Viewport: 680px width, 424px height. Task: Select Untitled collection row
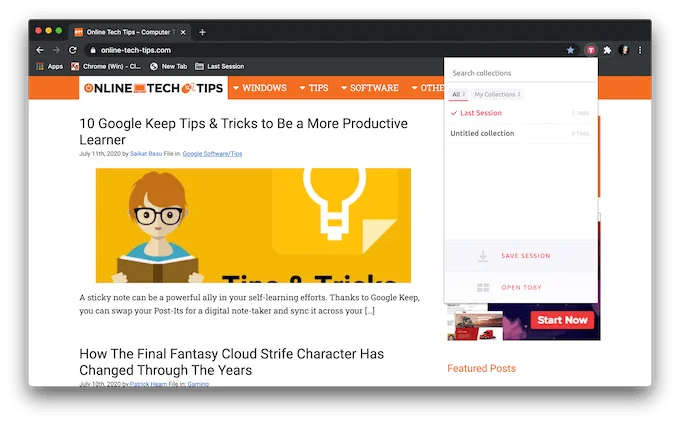coord(520,133)
